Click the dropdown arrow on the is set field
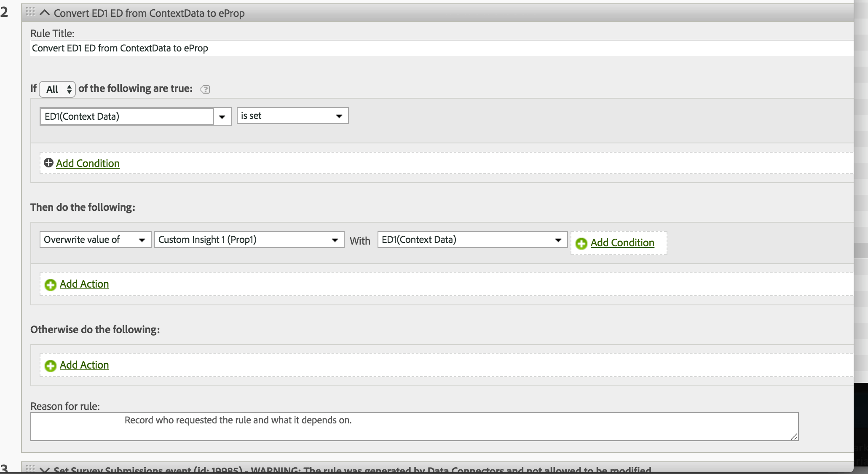Image resolution: width=868 pixels, height=474 pixels. coord(339,116)
